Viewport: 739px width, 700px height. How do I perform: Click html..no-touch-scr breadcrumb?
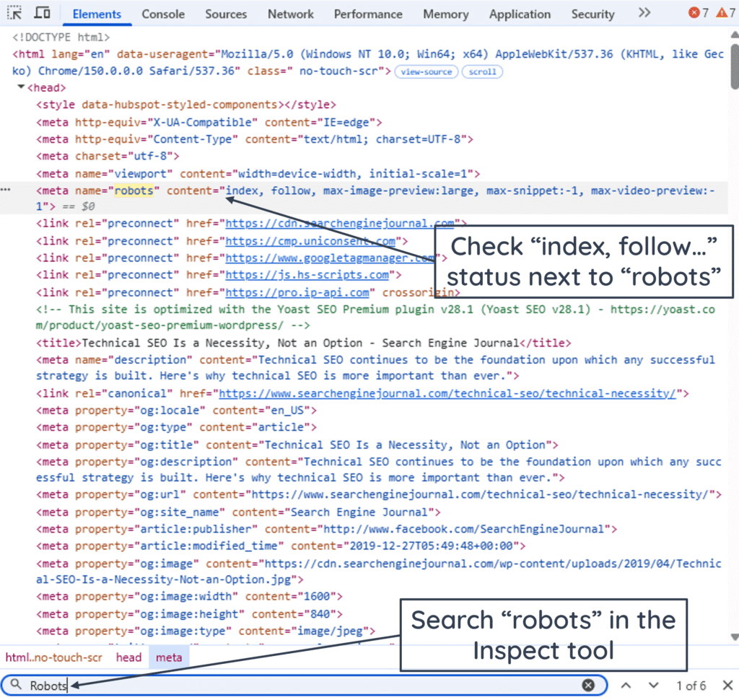pos(53,657)
